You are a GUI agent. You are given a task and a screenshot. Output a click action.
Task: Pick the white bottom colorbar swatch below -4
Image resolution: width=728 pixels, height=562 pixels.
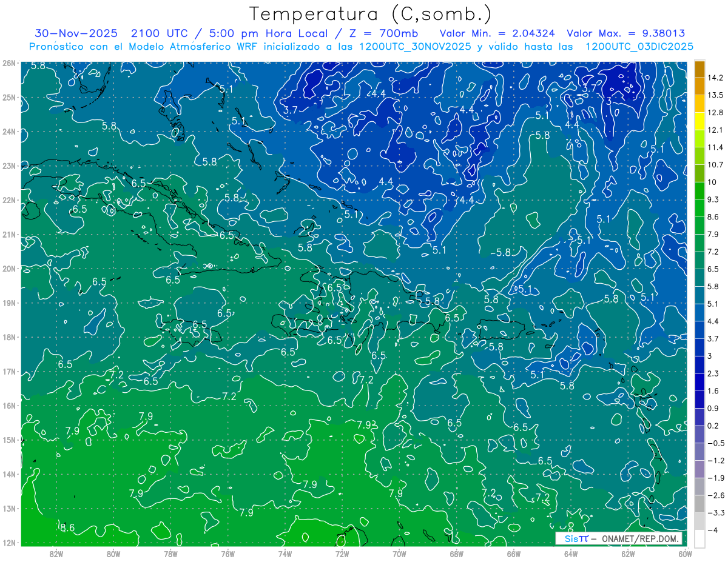pos(699,538)
